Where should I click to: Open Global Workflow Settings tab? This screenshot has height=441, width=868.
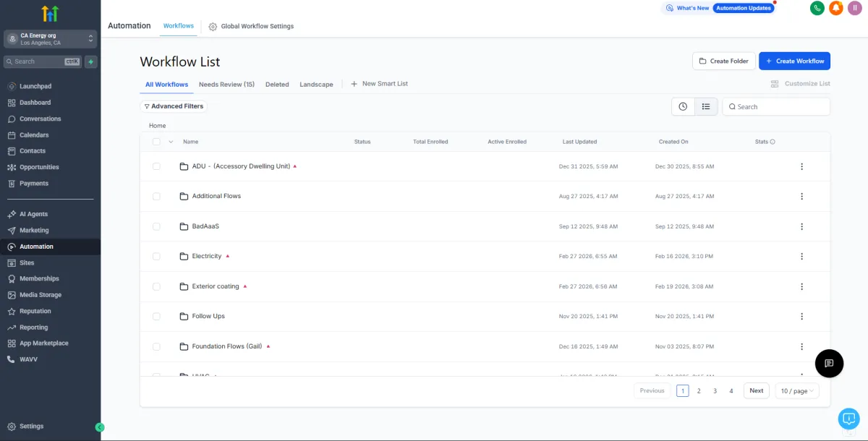coord(251,26)
